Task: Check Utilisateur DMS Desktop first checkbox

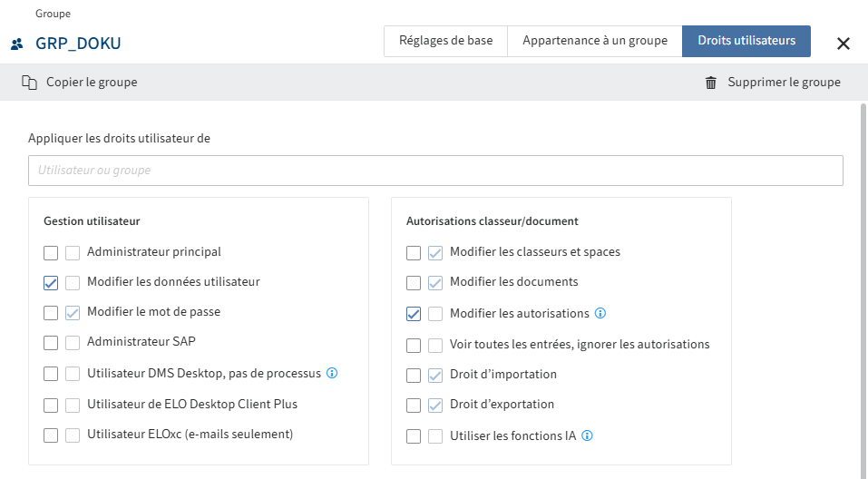Action: 51,374
